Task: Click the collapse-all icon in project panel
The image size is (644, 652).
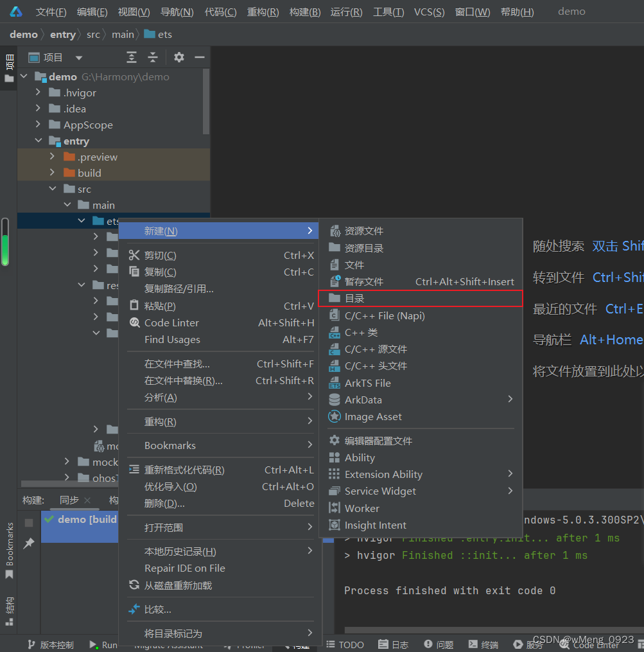Action: [x=153, y=57]
